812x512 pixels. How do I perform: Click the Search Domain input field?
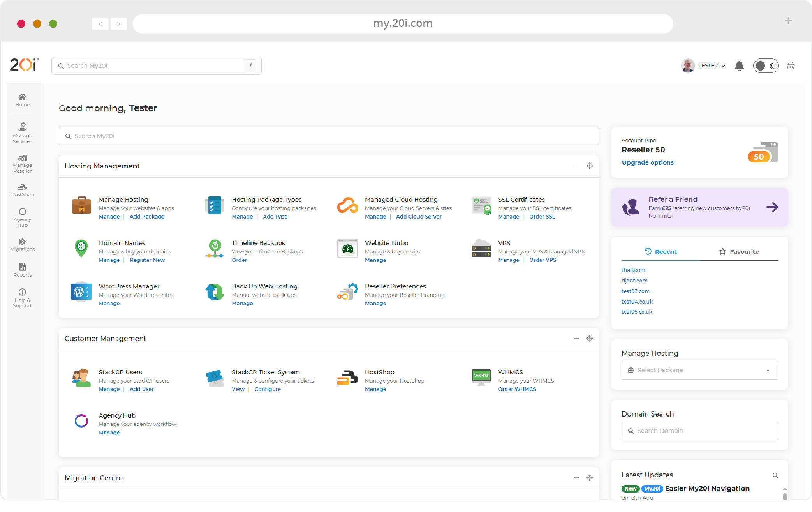coord(699,431)
